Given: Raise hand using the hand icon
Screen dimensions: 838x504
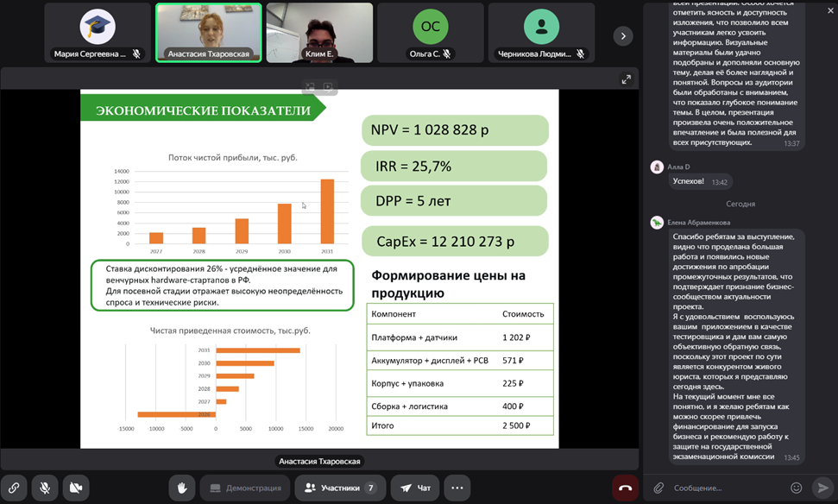Looking at the screenshot, I should [x=182, y=488].
